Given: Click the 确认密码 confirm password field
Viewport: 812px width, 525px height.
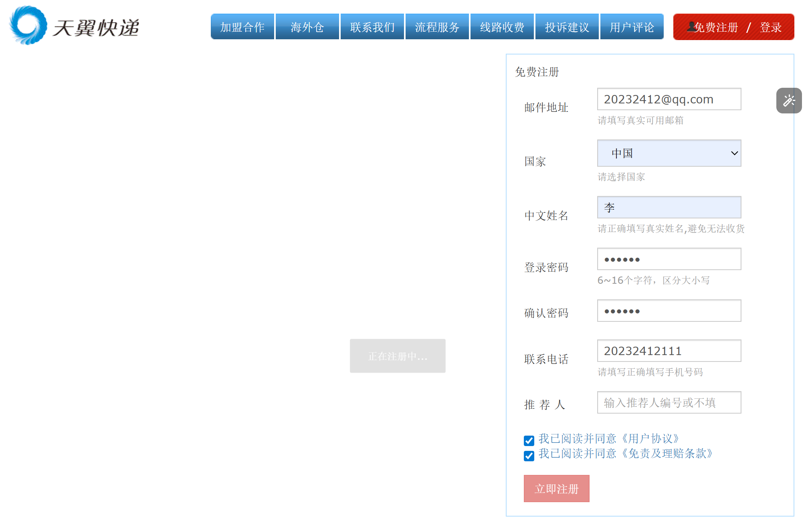Looking at the screenshot, I should tap(669, 311).
